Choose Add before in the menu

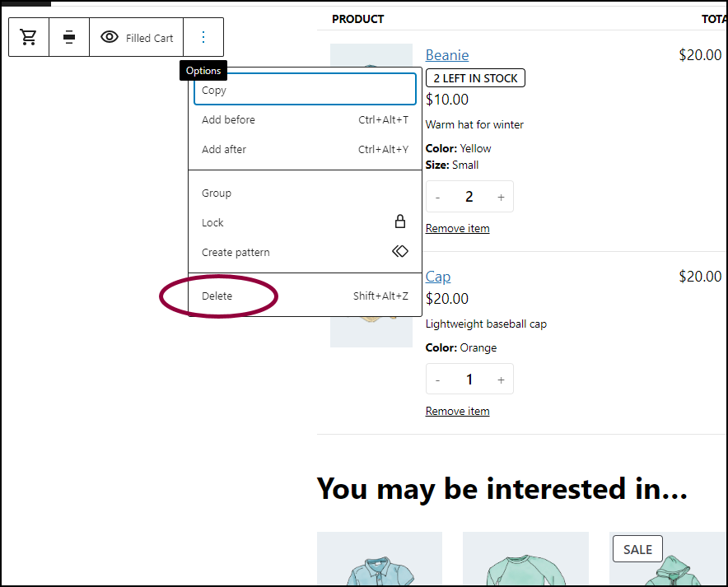point(305,119)
